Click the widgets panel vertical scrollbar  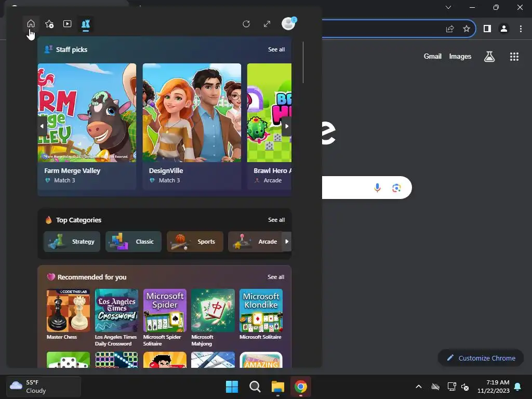tap(303, 62)
